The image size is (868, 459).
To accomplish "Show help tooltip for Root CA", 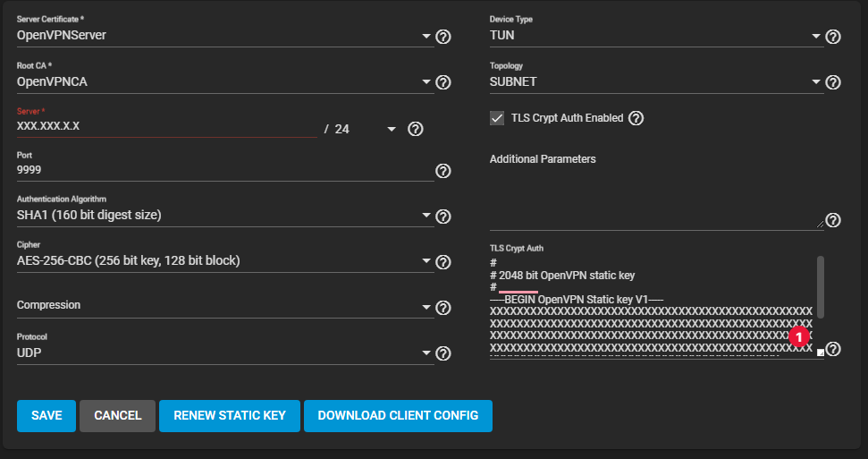I will click(x=442, y=82).
